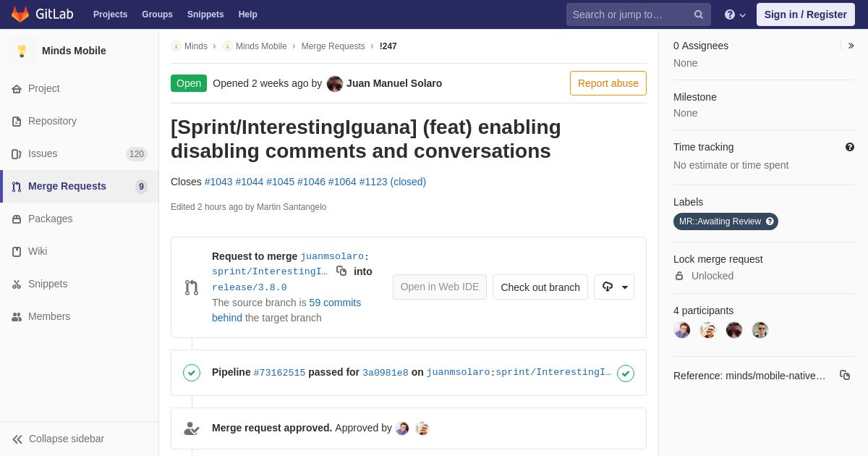Screen dimensions: 868x456
Task: Click the pipeline status icon on the right
Action: [626, 373]
